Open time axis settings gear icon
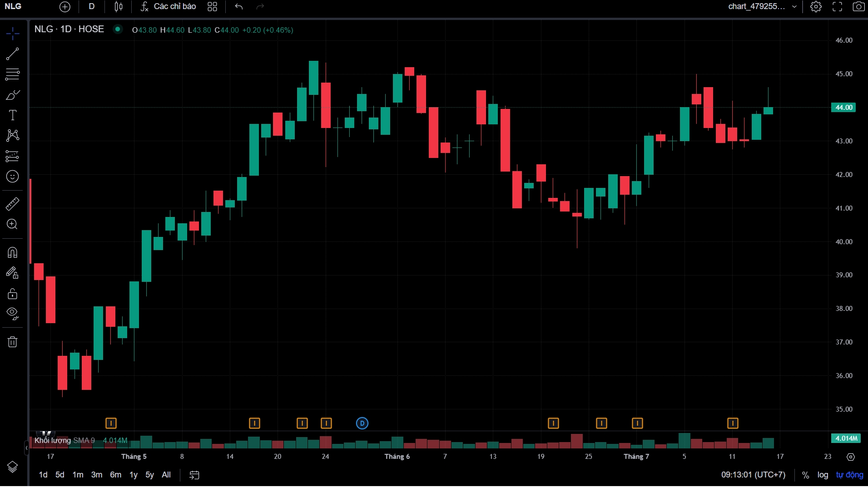The image size is (868, 487). (x=851, y=457)
